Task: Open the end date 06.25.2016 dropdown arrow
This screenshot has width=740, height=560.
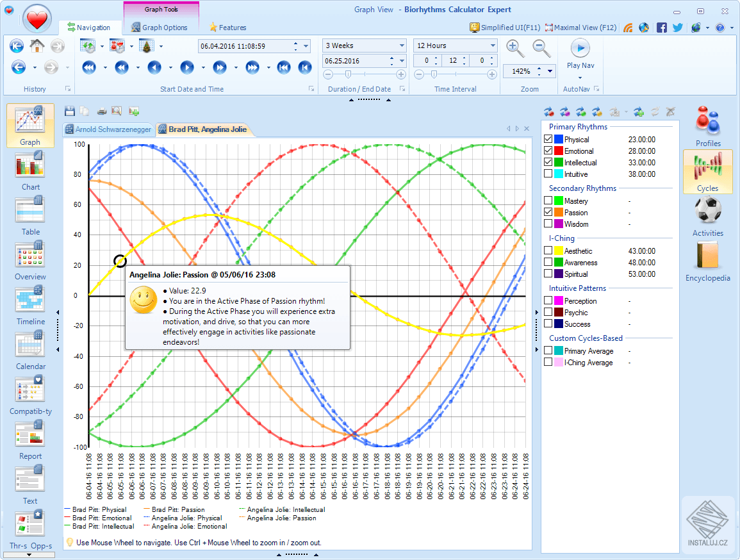Action: pyautogui.click(x=402, y=61)
